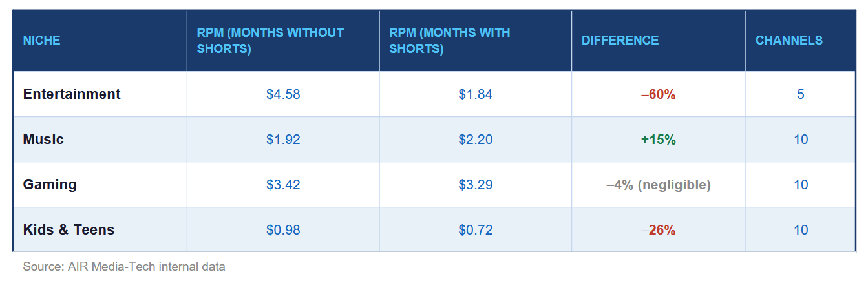Click the DIFFERENCE column header
Screen dimensions: 868x292
pyautogui.click(x=620, y=40)
